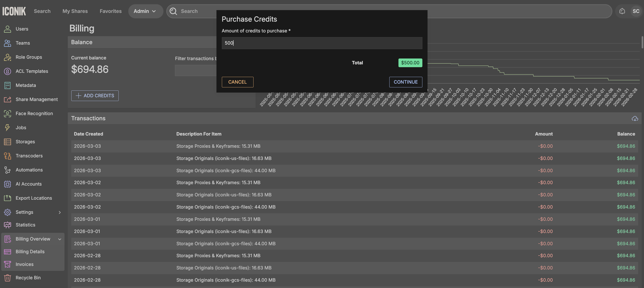Cancel the Purchase Credits dialog
The height and width of the screenshot is (288, 644).
(237, 82)
